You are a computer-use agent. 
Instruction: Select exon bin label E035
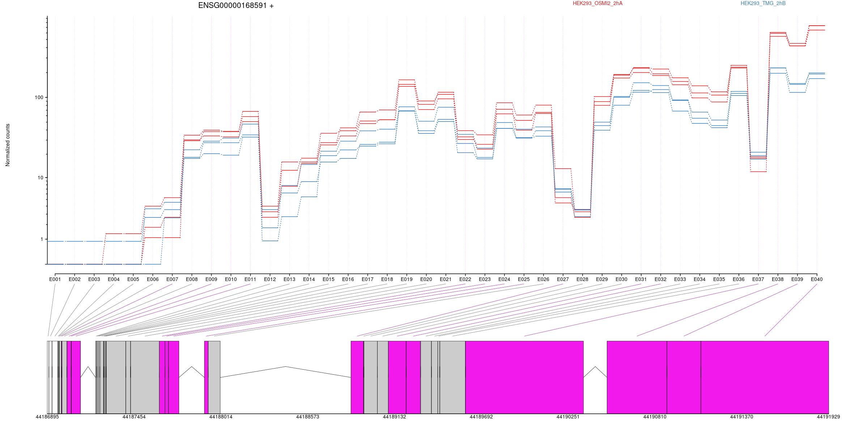719,279
